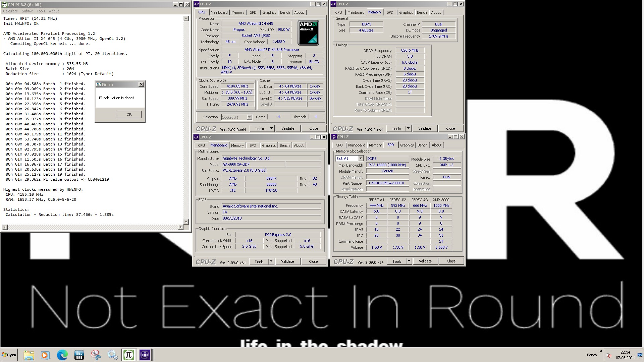The image size is (644, 362).
Task: Open Windows Explorer from the taskbar
Action: [x=29, y=355]
